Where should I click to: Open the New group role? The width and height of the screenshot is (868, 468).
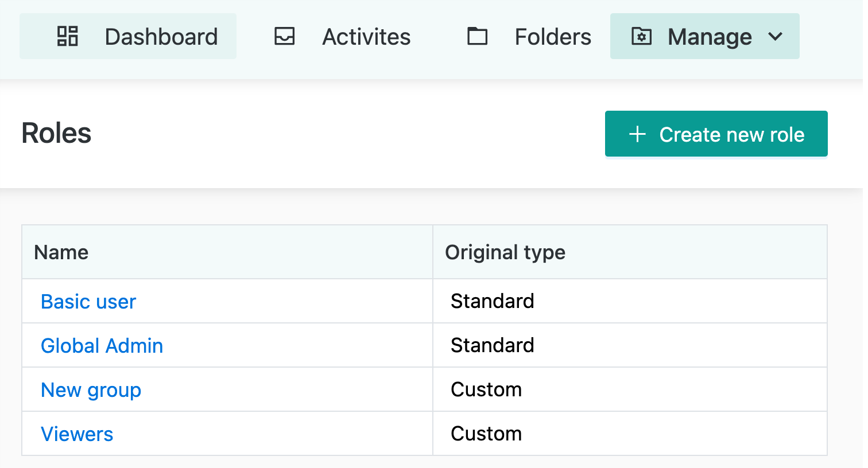(91, 391)
